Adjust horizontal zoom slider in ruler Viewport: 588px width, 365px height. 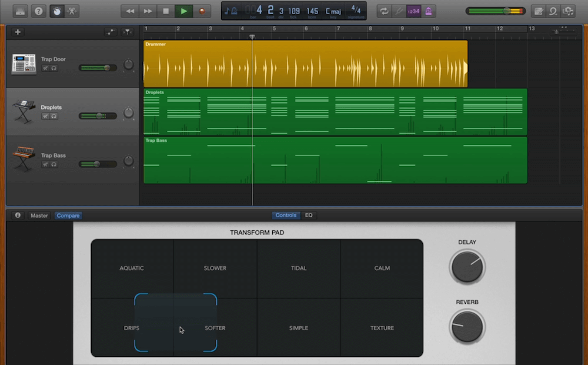click(x=564, y=32)
